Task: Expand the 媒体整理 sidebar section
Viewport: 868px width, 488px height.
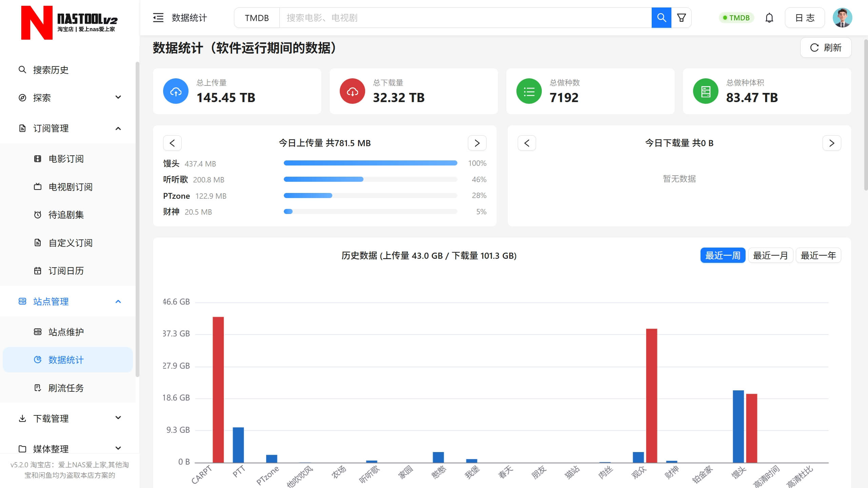Action: coord(68,448)
